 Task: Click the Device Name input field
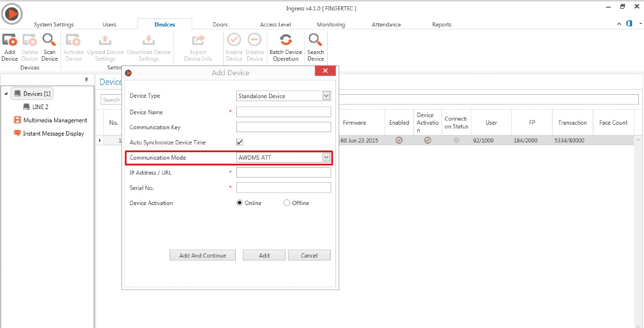(x=284, y=112)
